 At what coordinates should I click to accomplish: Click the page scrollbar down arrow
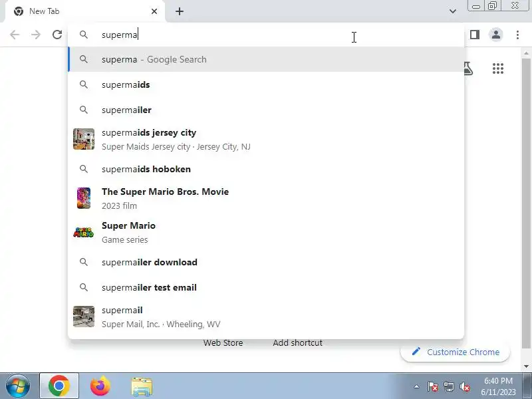tap(526, 366)
